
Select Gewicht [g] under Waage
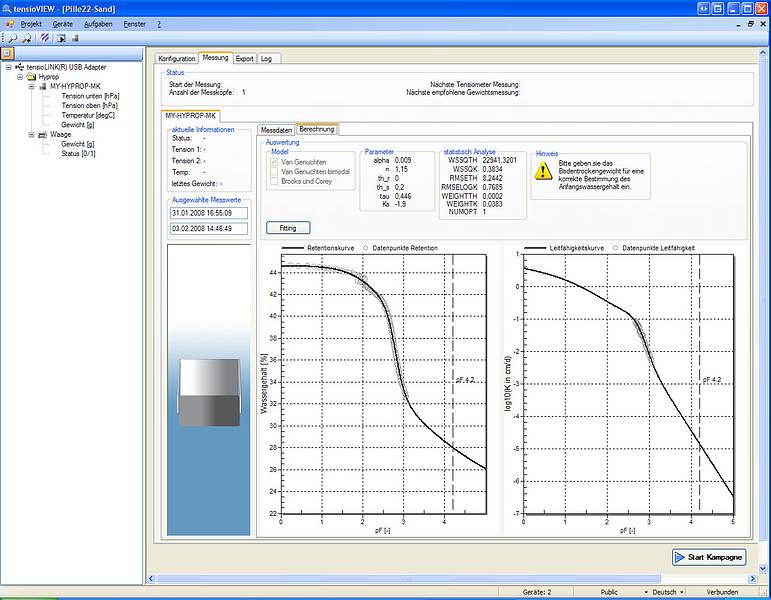78,144
